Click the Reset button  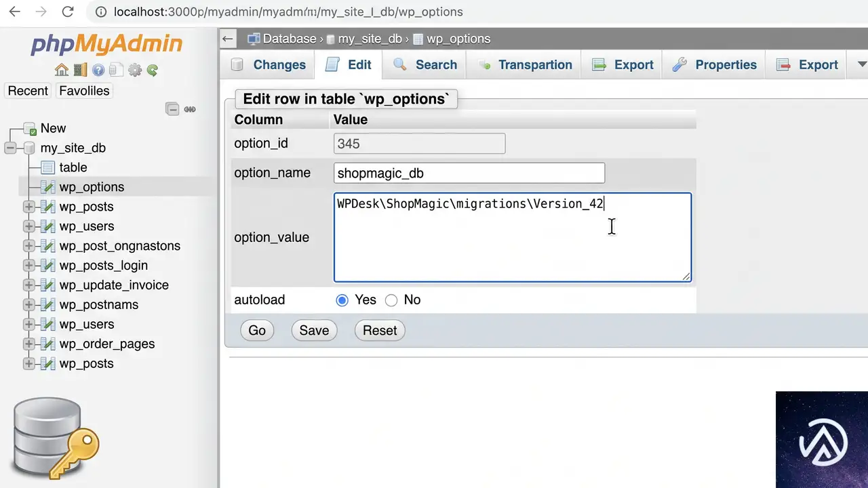[380, 330]
